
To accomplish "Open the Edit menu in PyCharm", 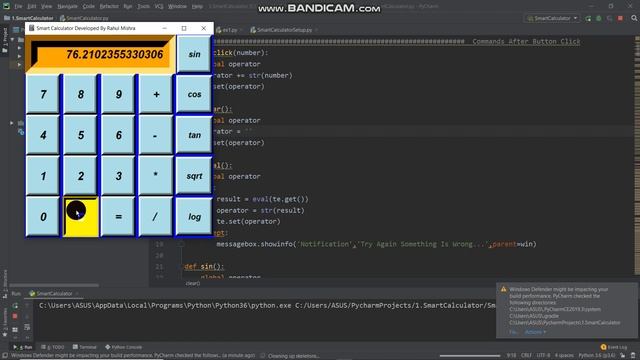I will 32,6.
